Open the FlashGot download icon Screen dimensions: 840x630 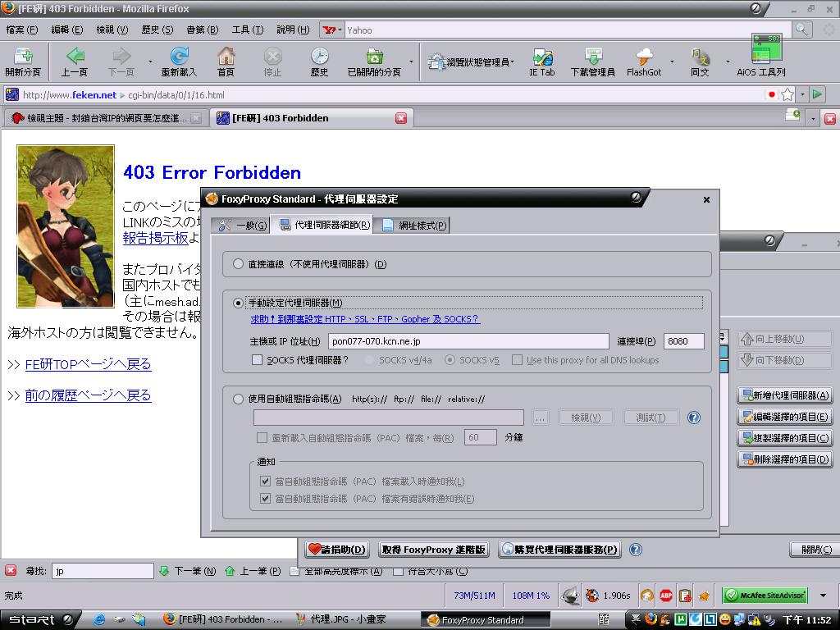644,57
